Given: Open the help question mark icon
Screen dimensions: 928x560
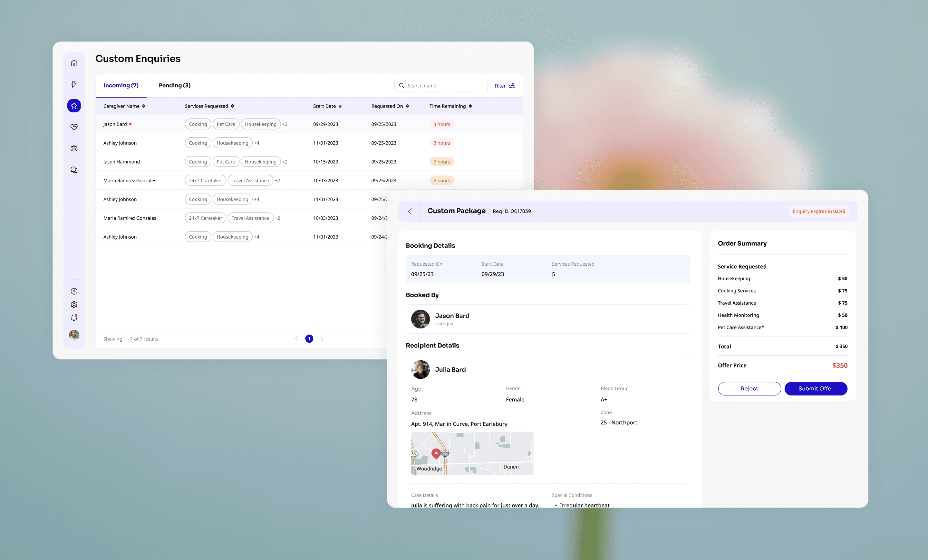Looking at the screenshot, I should (x=74, y=291).
